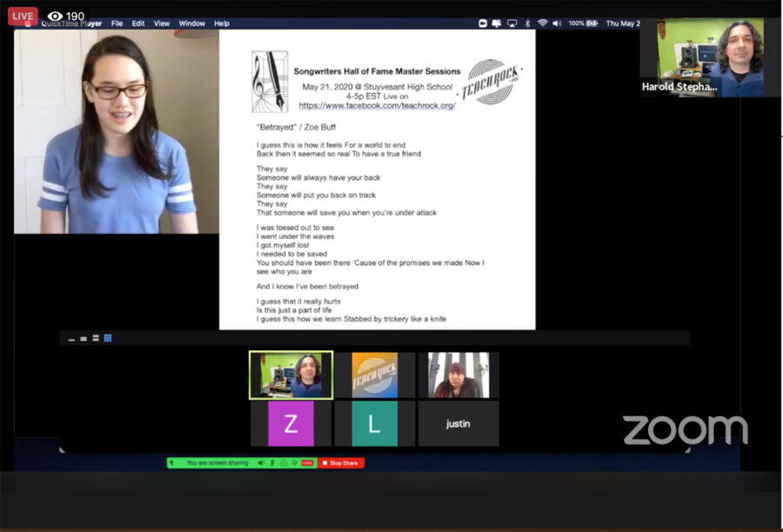
Task: Click the 'May 21, 2020 @ Stuyvesant High School' line
Action: tap(377, 87)
